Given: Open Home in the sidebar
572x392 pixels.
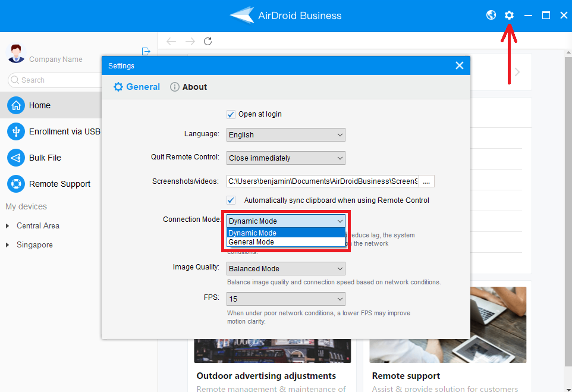Looking at the screenshot, I should click(51, 105).
